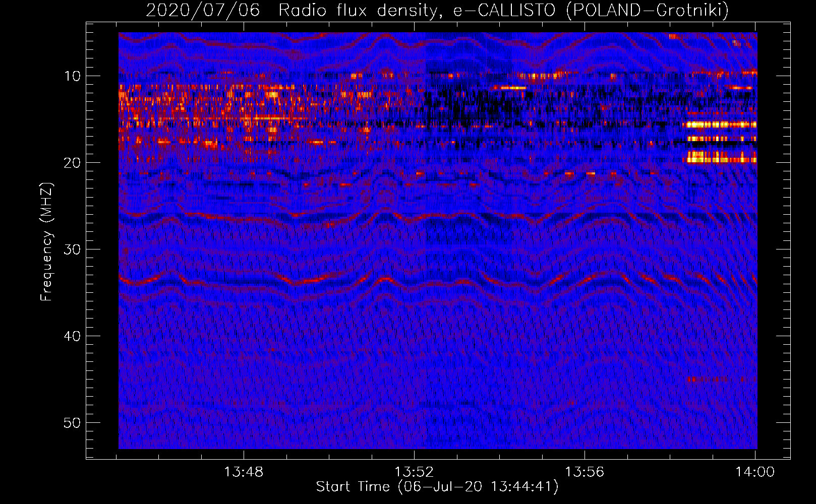This screenshot has width=816, height=504.
Task: Click the 50 MHz frequency tick label
Action: (x=73, y=423)
